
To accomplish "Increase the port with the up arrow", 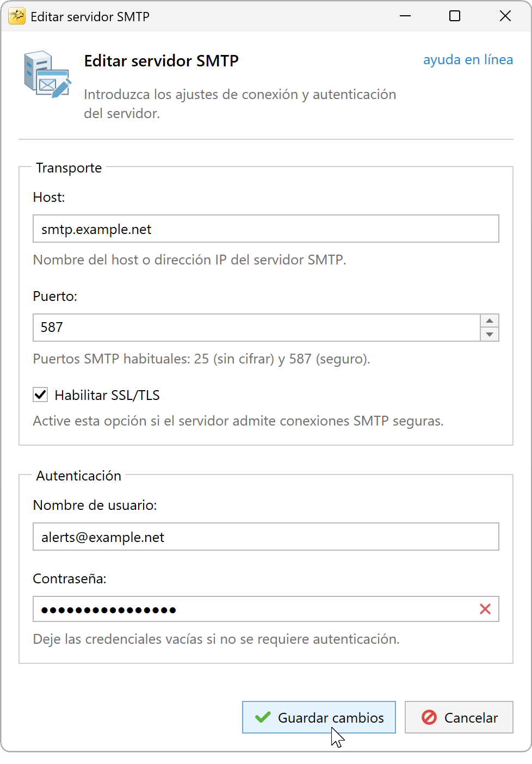I will coord(490,321).
